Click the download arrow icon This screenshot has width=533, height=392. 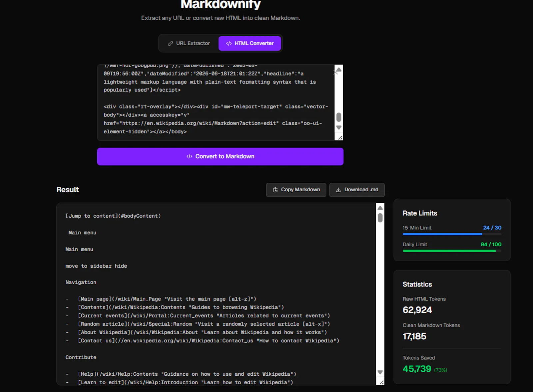click(338, 190)
